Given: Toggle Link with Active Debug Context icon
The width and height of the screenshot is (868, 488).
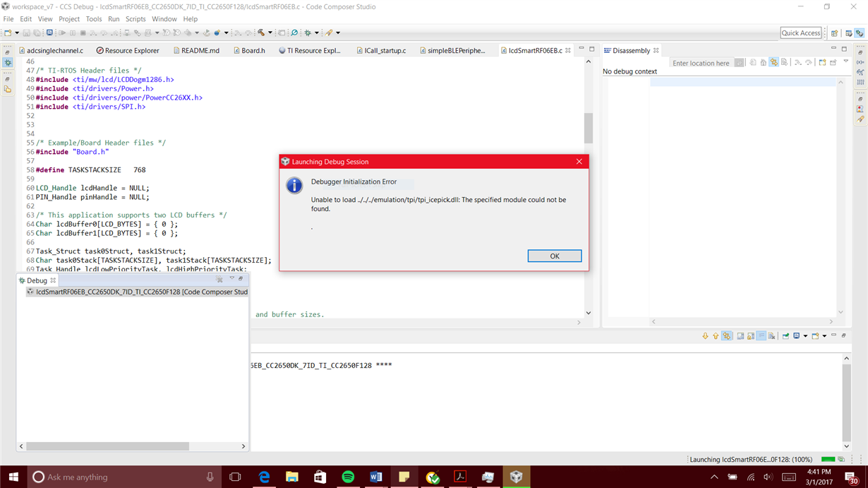Looking at the screenshot, I should pos(773,63).
